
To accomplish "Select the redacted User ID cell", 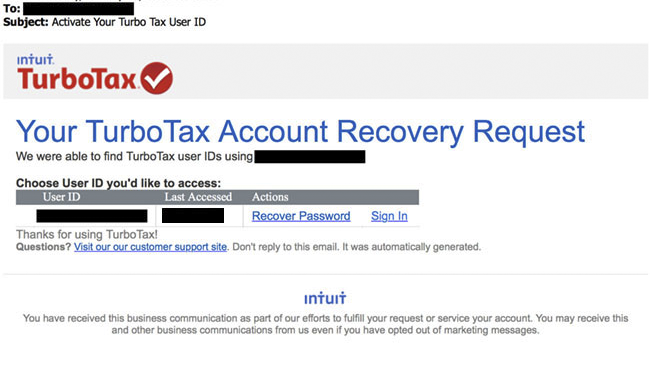I will click(x=92, y=216).
